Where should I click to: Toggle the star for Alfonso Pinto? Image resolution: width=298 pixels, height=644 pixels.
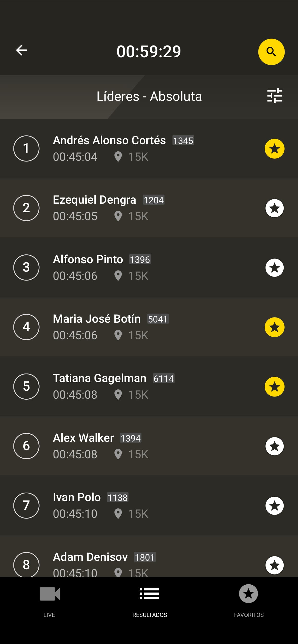tap(274, 268)
